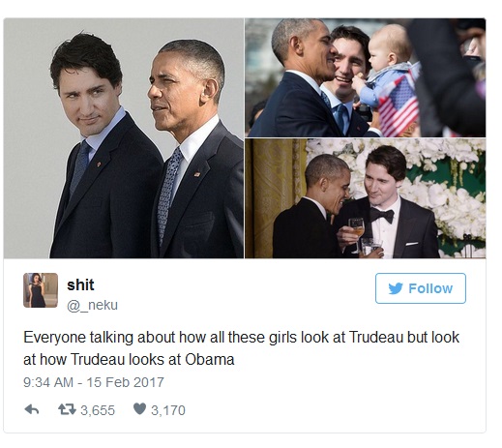Open the top-right photo with the baby
The width and height of the screenshot is (502, 448).
[366, 77]
